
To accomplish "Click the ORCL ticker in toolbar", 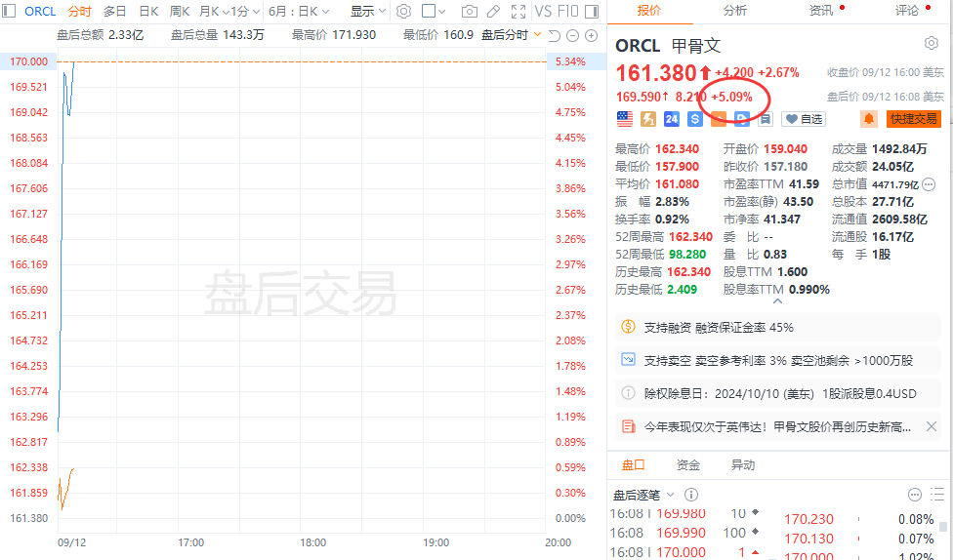I will pyautogui.click(x=40, y=11).
